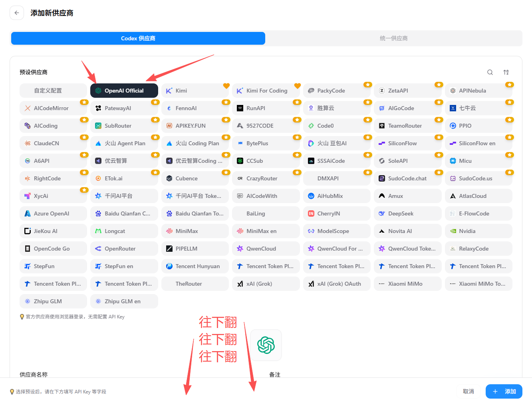Image resolution: width=532 pixels, height=405 pixels.
Task: Open the preset provider search icon
Action: click(490, 72)
